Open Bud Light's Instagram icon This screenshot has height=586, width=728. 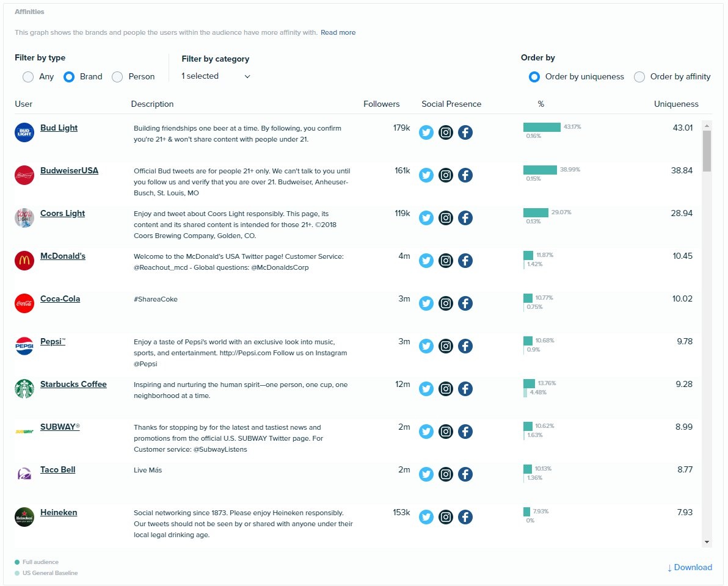click(x=446, y=132)
